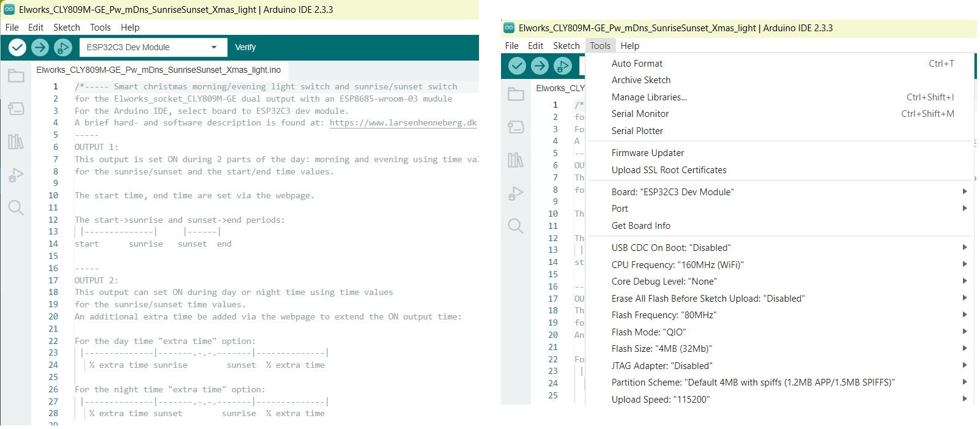The height and width of the screenshot is (429, 980).
Task: Expand JTAG Adapter "Disabled" submenu
Action: pos(779,365)
